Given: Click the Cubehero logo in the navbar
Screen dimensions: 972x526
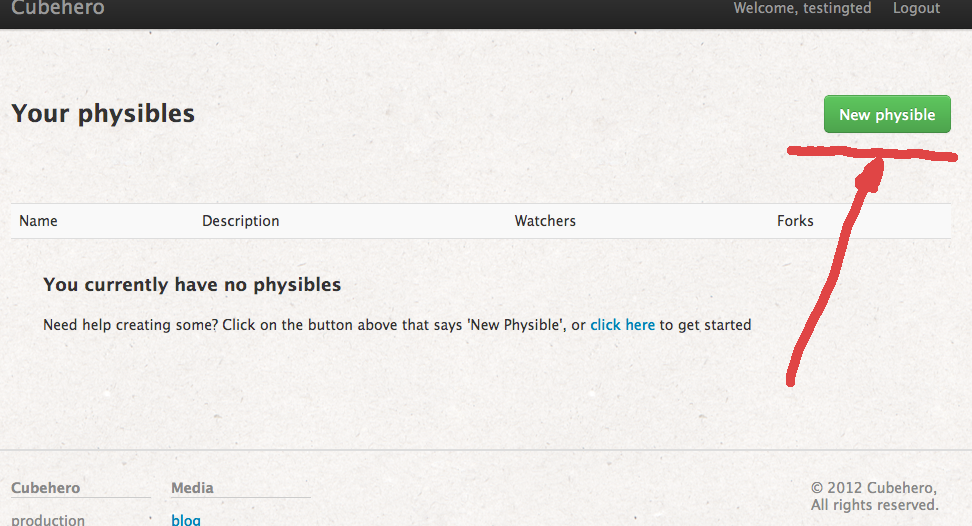Looking at the screenshot, I should (58, 9).
